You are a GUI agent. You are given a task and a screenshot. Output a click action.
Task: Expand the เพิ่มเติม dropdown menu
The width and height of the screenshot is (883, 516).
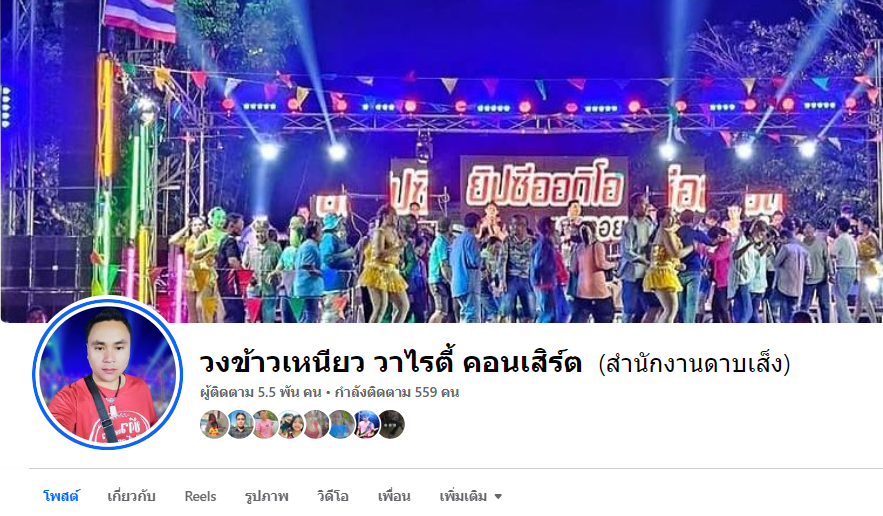(471, 496)
